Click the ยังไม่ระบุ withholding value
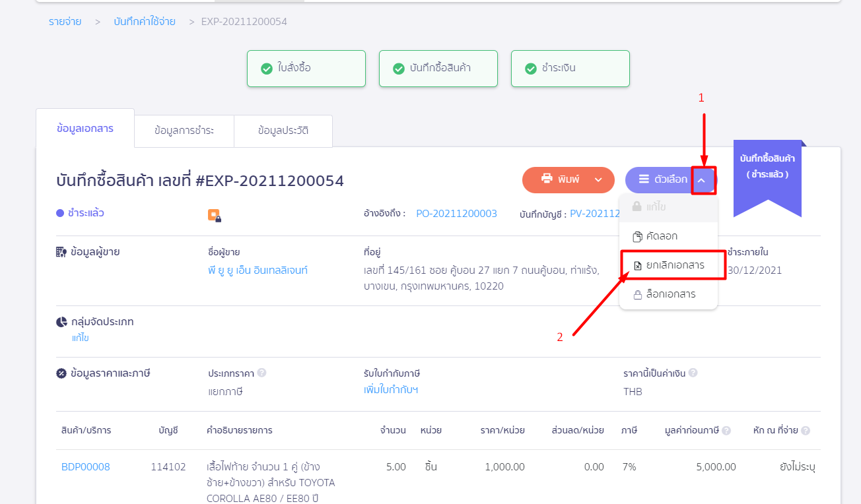This screenshot has height=504, width=861. click(798, 467)
